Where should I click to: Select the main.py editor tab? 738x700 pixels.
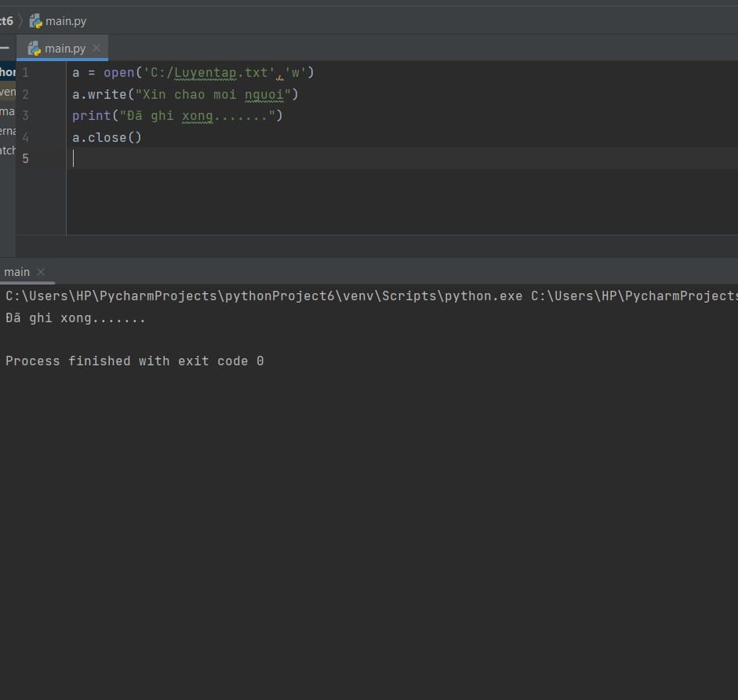[62, 48]
